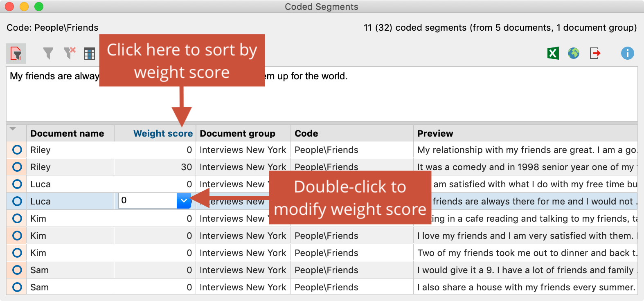Export the table to Excel
The image size is (644, 301).
[x=553, y=53]
